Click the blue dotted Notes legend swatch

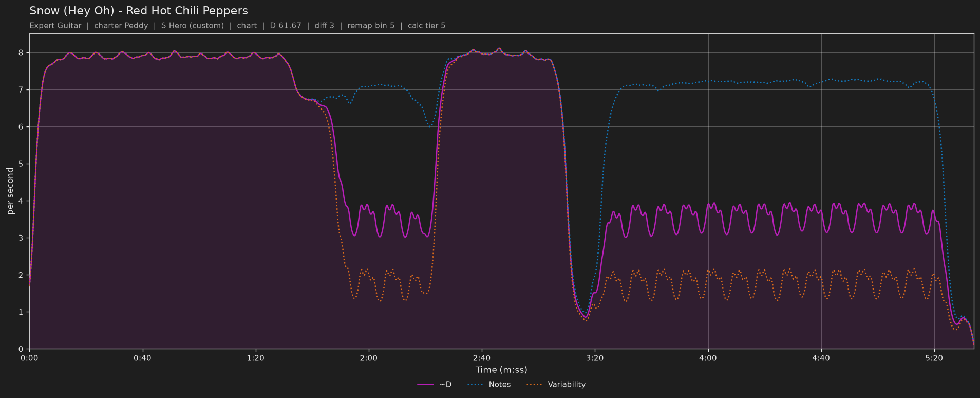point(476,385)
